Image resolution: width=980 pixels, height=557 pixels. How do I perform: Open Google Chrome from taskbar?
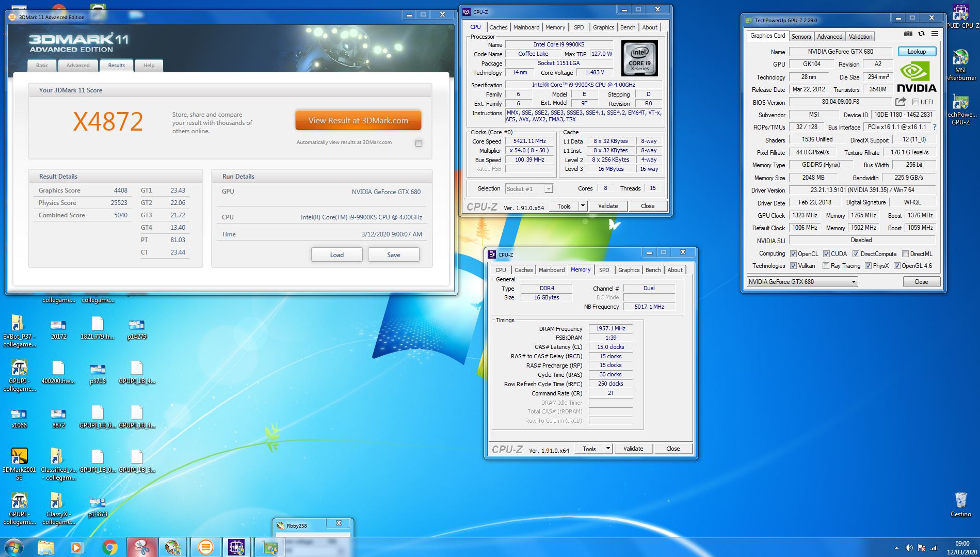point(109,547)
